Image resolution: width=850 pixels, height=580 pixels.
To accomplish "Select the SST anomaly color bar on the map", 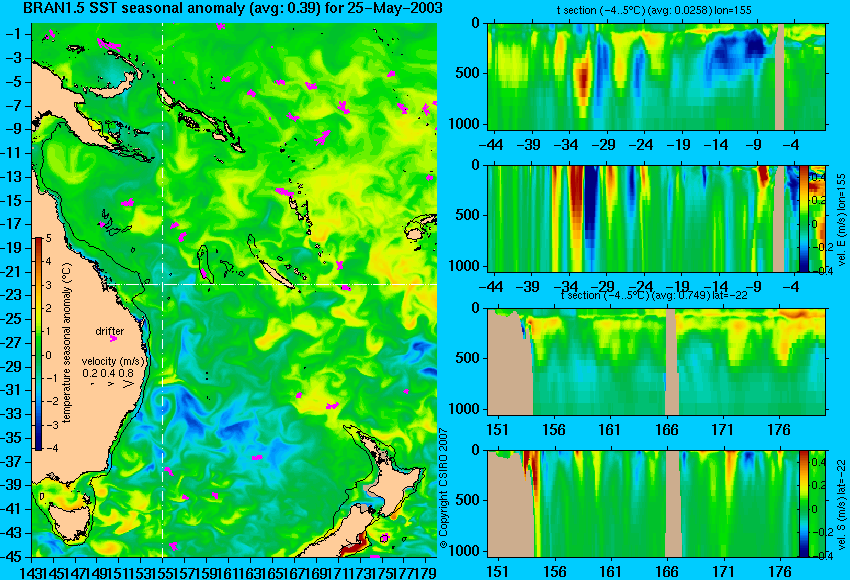I will (39, 344).
